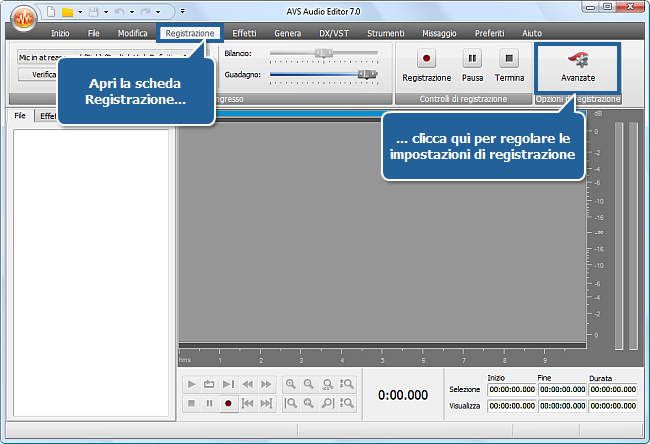Open the Strumenti ribbon tab
Screen dimensions: 650x444
click(386, 33)
